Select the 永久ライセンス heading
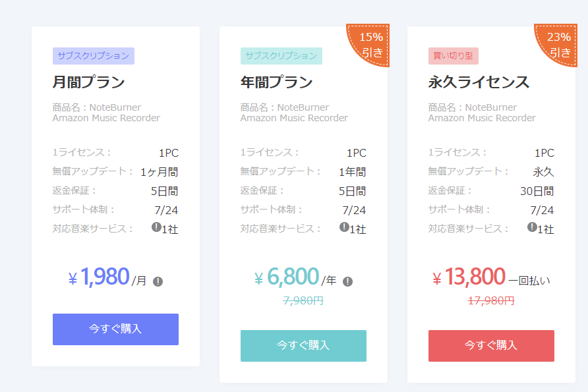The width and height of the screenshot is (588, 392). [479, 82]
